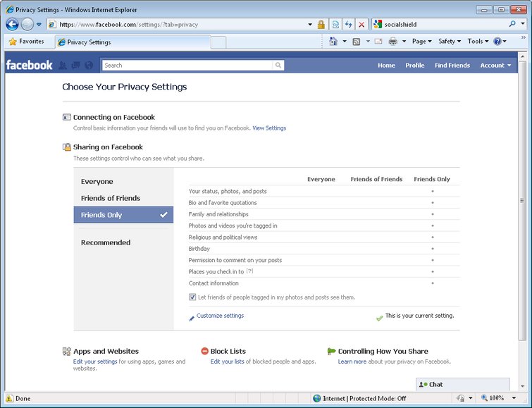This screenshot has height=408, width=532.
Task: Click Find Friends link
Action: coord(452,65)
